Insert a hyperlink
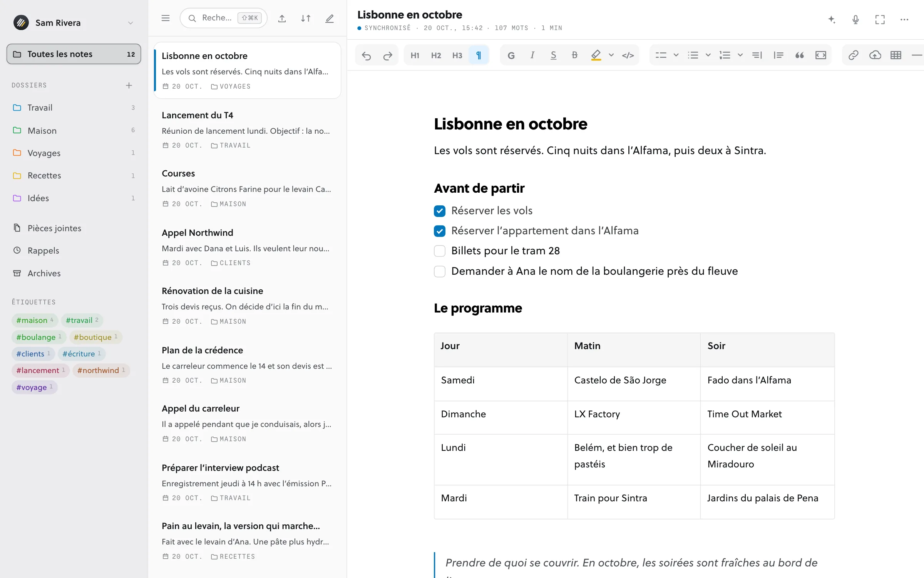This screenshot has height=578, width=924. [x=853, y=55]
